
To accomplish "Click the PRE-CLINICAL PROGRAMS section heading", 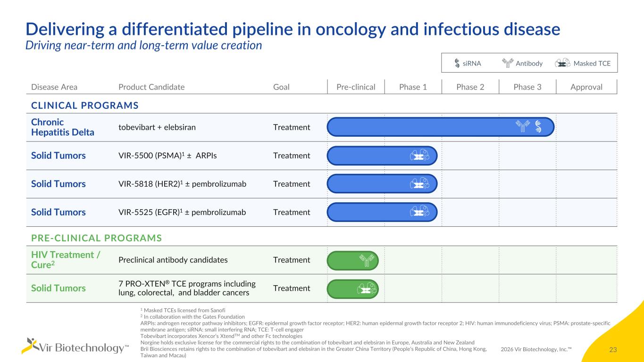I will pyautogui.click(x=96, y=238).
